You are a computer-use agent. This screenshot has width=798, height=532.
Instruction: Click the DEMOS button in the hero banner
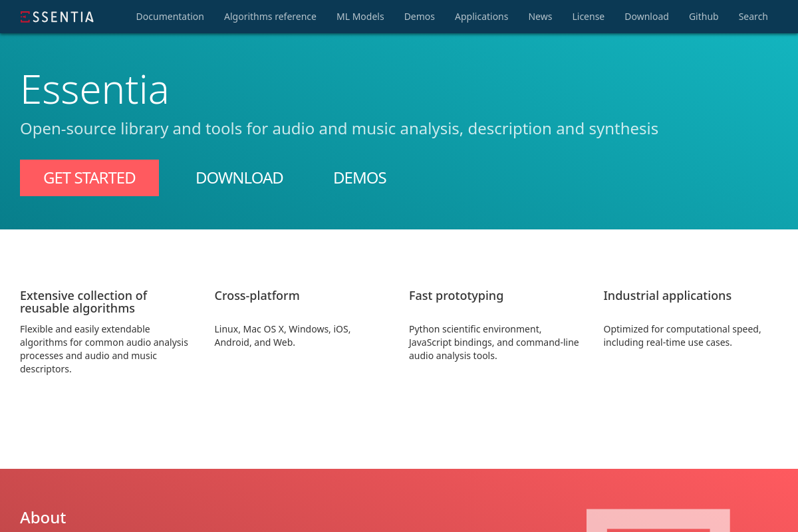(360, 178)
